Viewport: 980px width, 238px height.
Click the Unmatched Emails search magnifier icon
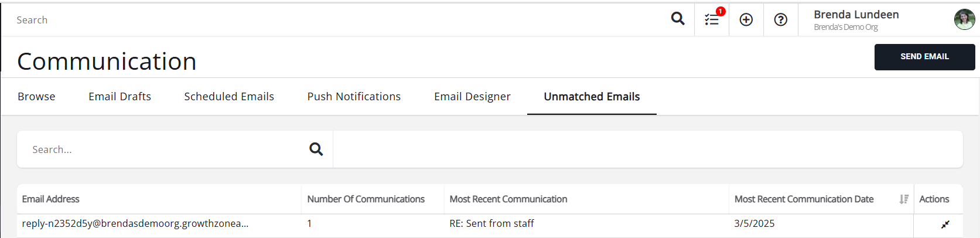[x=316, y=149]
